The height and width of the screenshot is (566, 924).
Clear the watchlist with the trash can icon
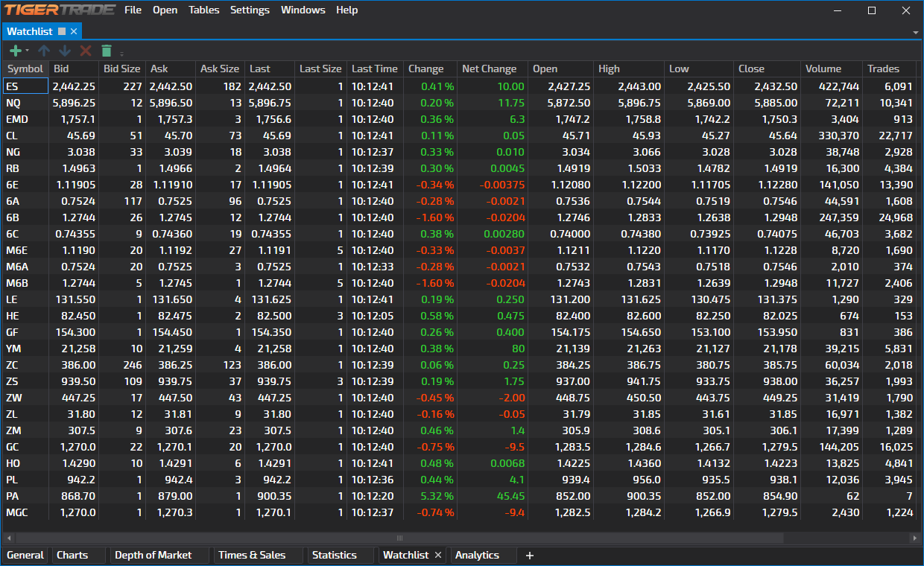107,51
